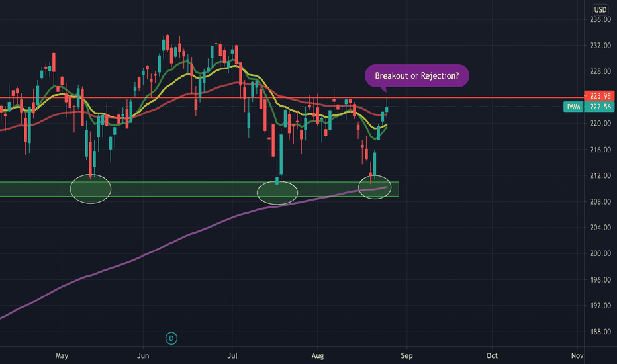The width and height of the screenshot is (617, 364).
Task: Click the Sep label on time axis
Action: (407, 356)
